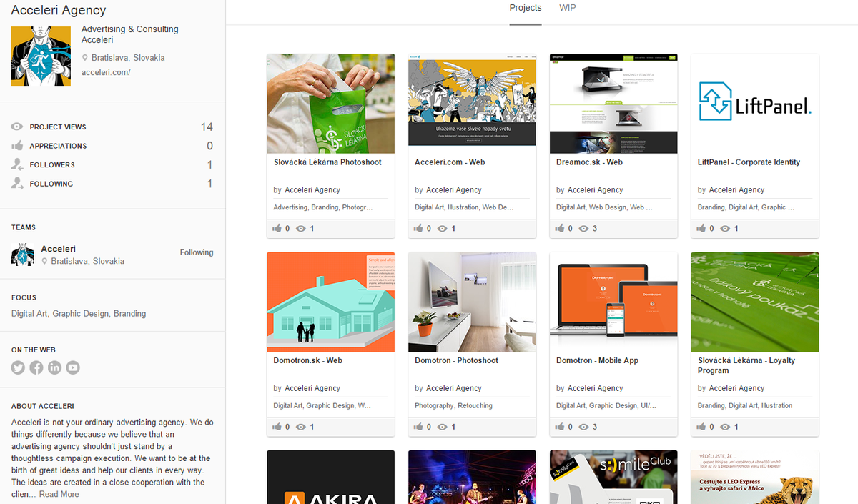Open the Domotron - Mobile App devices thumbnail

coord(613,302)
